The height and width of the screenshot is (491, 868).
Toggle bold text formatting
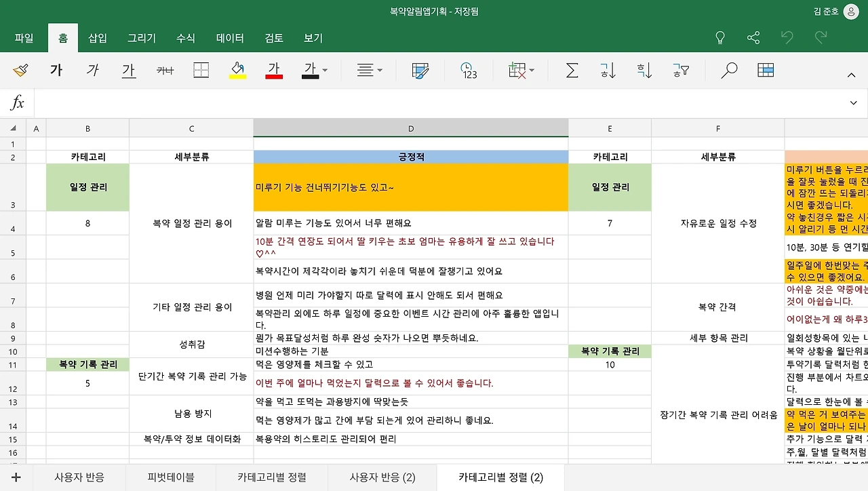click(56, 70)
